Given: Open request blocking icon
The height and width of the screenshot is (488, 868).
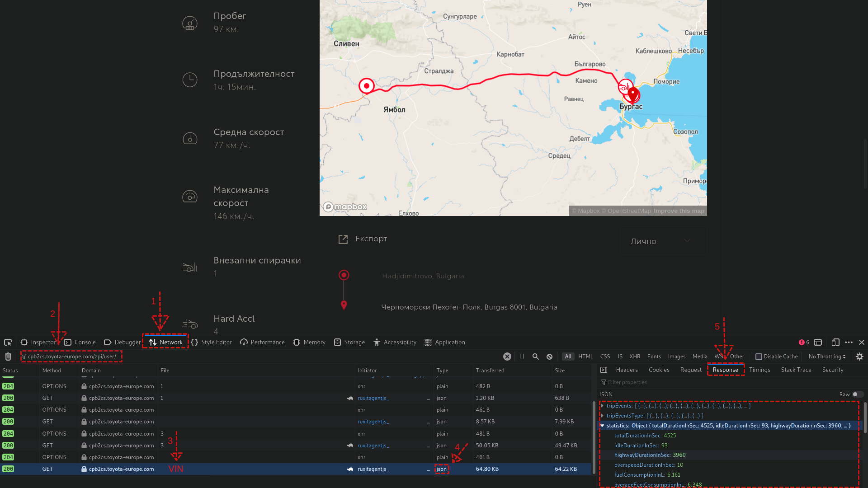Looking at the screenshot, I should (x=549, y=357).
